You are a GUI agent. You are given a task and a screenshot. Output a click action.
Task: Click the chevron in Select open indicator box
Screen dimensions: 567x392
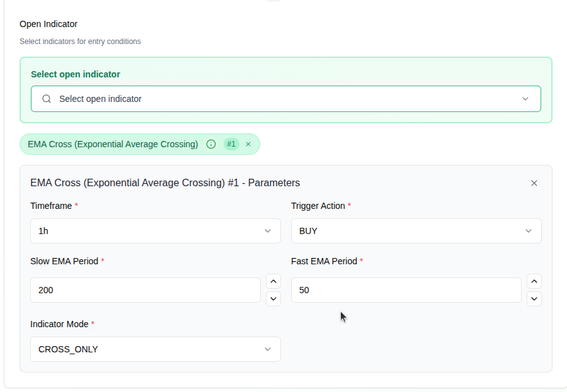(x=525, y=99)
